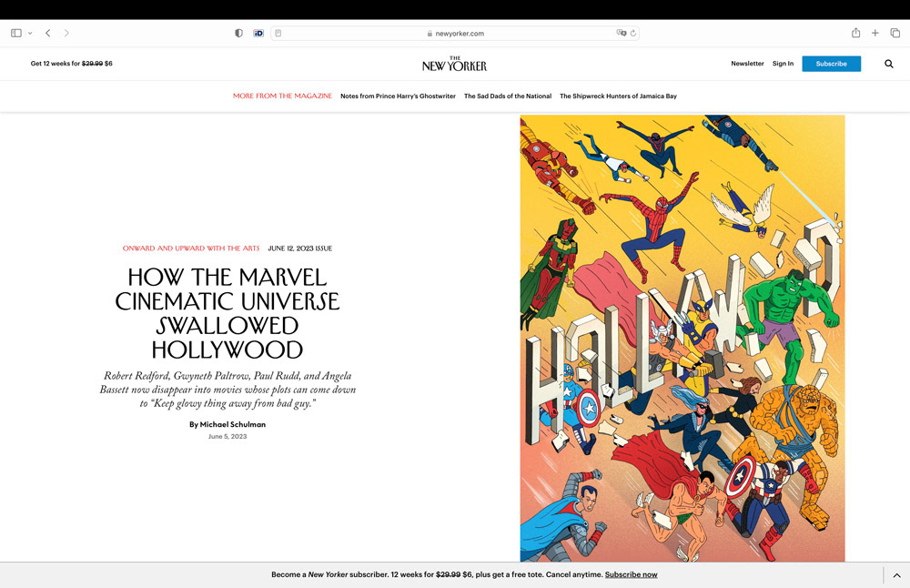This screenshot has height=588, width=910.
Task: Toggle the Safari sidebar icon
Action: coord(16,33)
